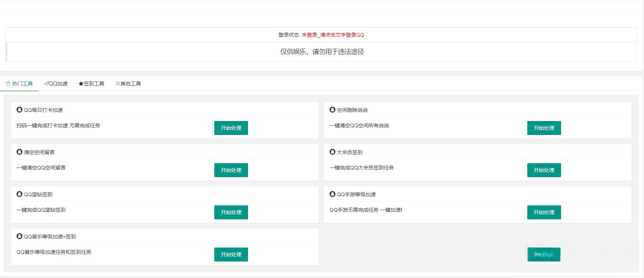The height and width of the screenshot is (278, 644).
Task: Click the 登录状态: label
Action: click(x=289, y=35)
